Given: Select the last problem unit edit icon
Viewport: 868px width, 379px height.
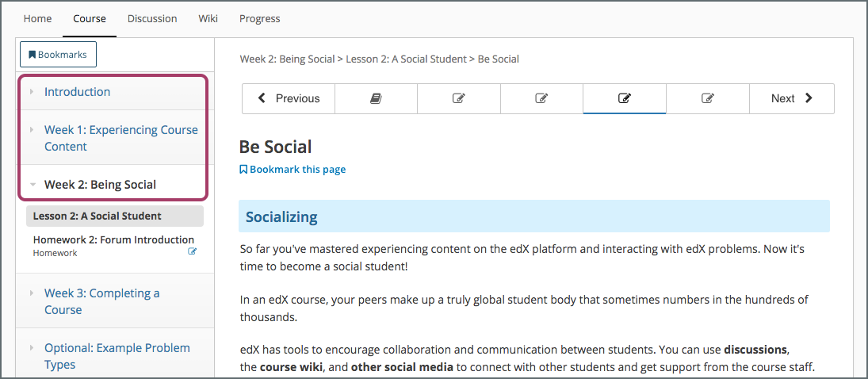Looking at the screenshot, I should [x=708, y=98].
